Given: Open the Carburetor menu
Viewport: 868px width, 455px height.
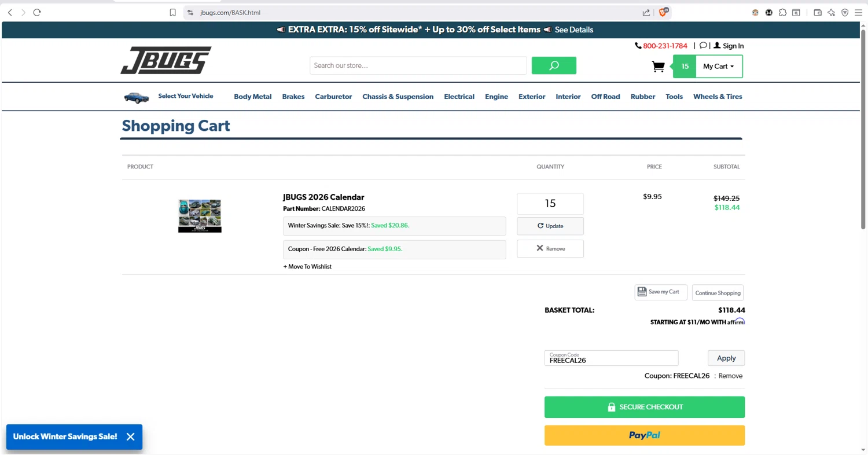Looking at the screenshot, I should (x=333, y=97).
